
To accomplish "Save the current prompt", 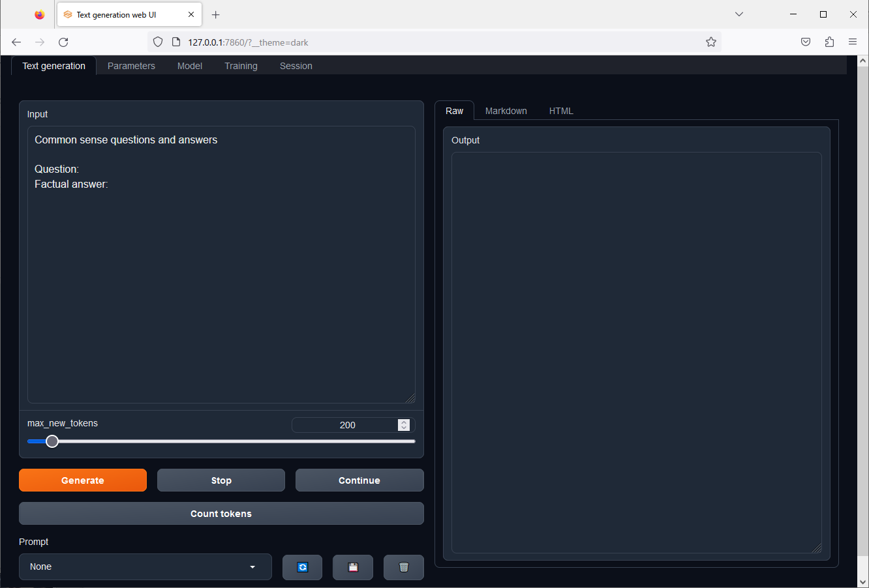I will (353, 567).
